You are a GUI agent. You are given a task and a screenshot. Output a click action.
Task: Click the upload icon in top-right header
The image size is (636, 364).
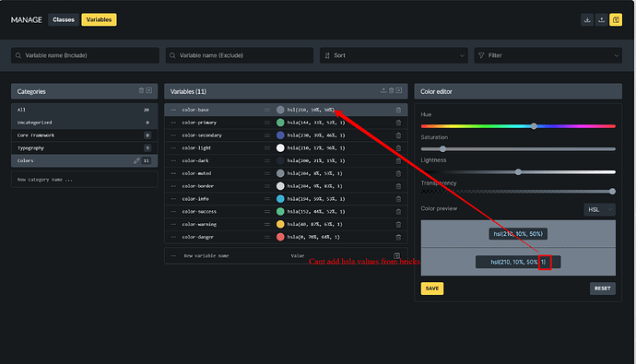coord(602,20)
